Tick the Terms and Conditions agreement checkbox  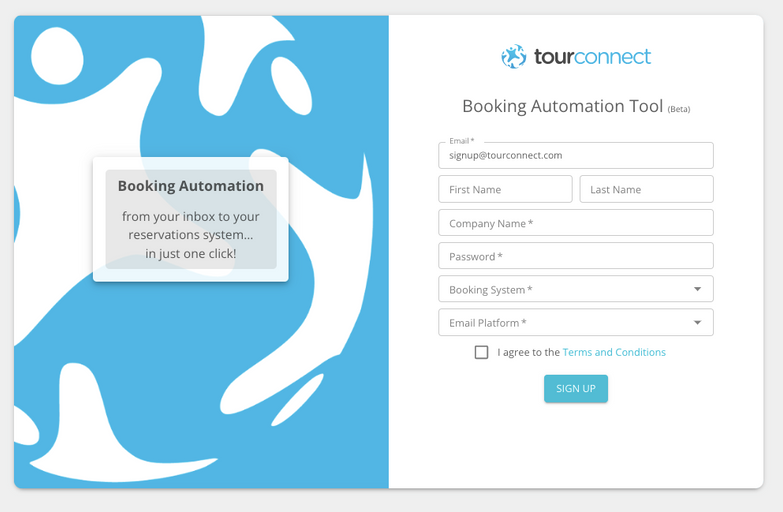481,352
